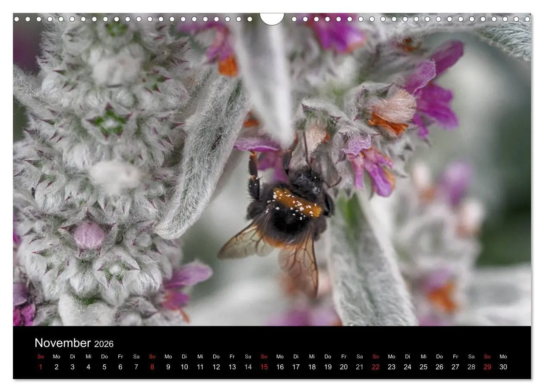Click the final date 30
The height and width of the screenshot is (392, 544).
503,367
